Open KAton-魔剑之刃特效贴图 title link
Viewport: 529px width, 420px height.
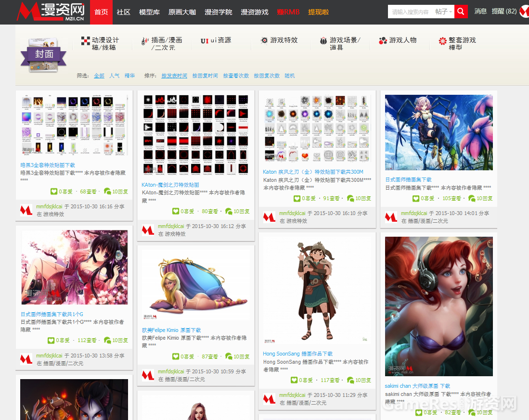(170, 185)
